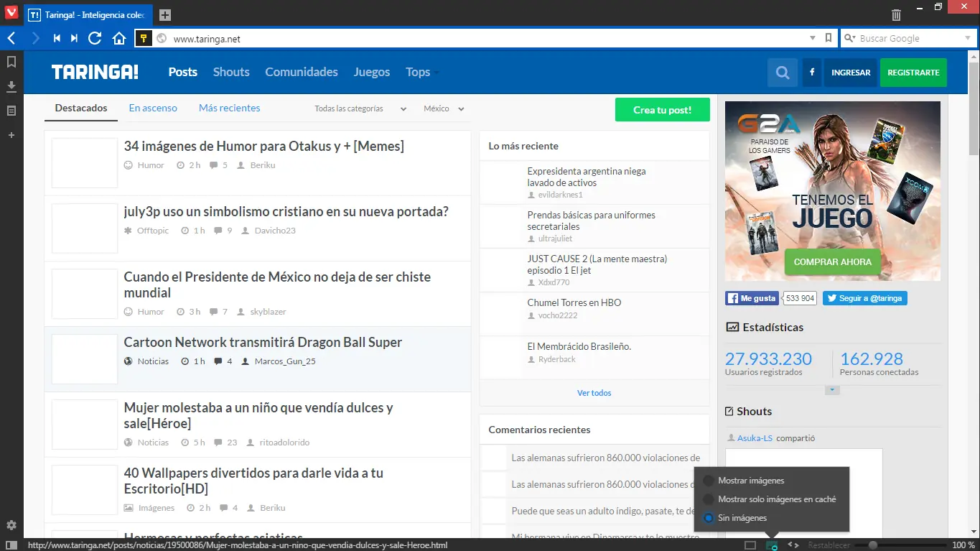Click COMPRAR AHORA in ad
The height and width of the screenshot is (551, 980).
pyautogui.click(x=833, y=262)
